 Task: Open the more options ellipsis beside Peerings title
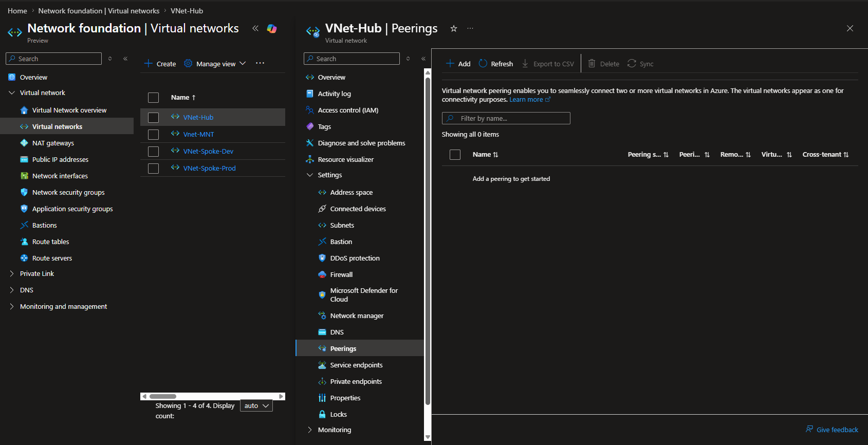[x=470, y=29]
